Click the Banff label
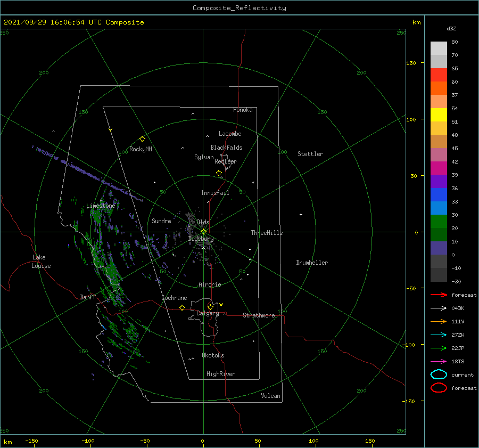The image size is (479, 448). pyautogui.click(x=88, y=297)
